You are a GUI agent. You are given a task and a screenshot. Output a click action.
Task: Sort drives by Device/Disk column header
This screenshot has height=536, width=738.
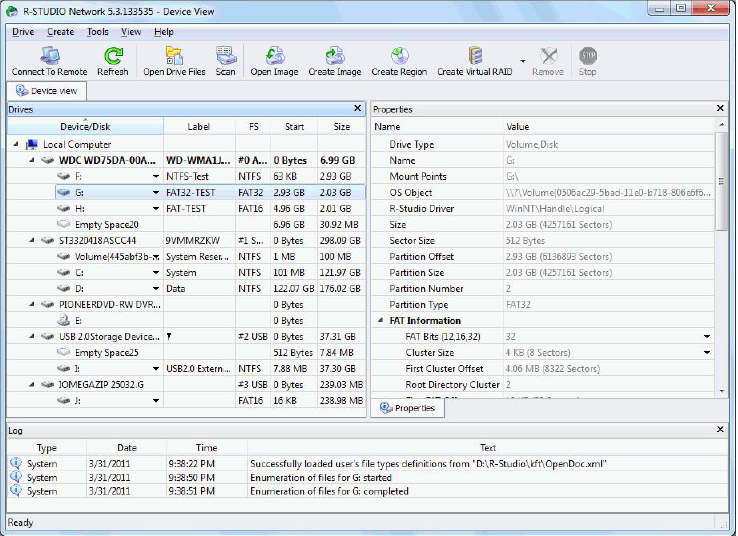[x=85, y=127]
